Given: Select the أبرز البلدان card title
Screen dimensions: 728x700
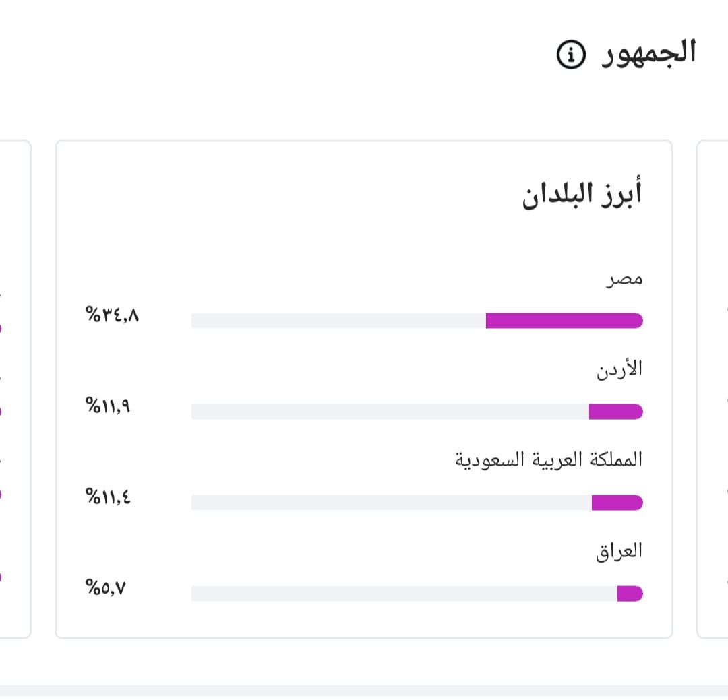Looking at the screenshot, I should (582, 194).
